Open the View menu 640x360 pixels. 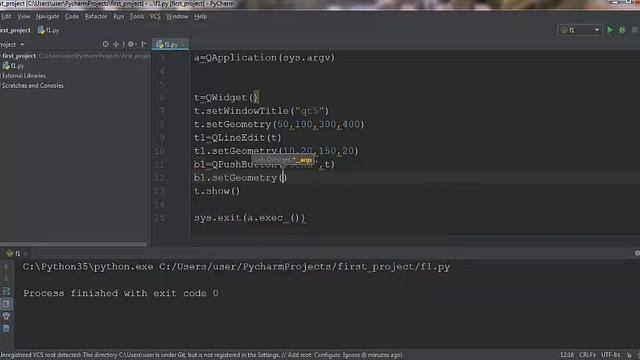point(24,16)
